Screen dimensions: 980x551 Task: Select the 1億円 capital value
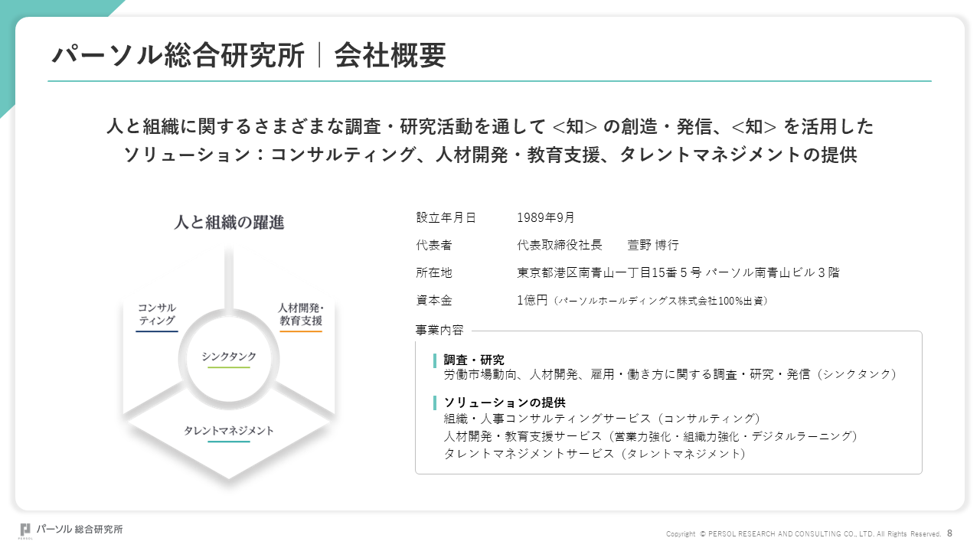coord(532,301)
